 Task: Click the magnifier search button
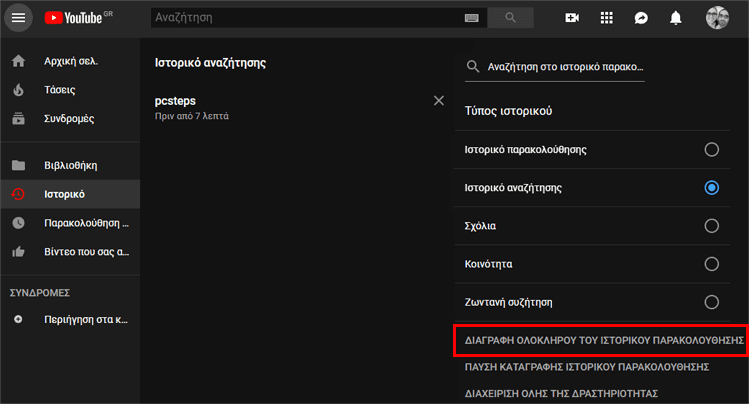coord(511,18)
